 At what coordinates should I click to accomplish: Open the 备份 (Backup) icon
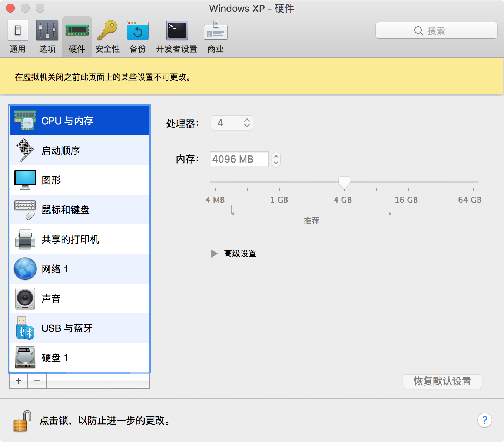point(138,36)
